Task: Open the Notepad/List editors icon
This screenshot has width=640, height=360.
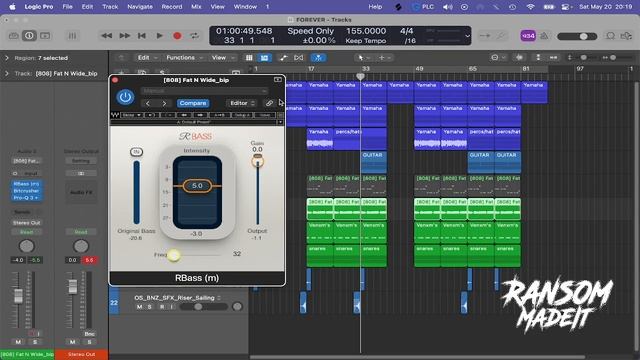Action: tap(610, 36)
